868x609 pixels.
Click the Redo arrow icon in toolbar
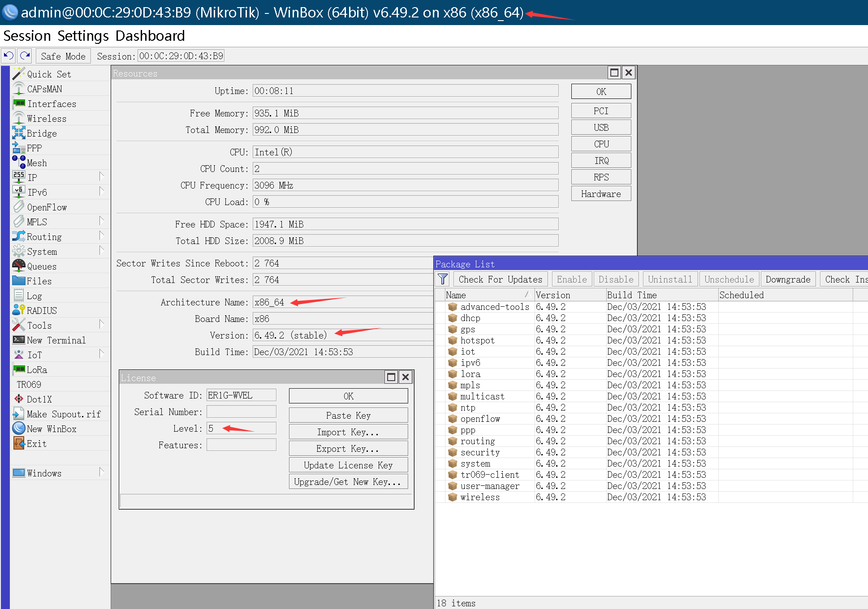click(x=25, y=56)
